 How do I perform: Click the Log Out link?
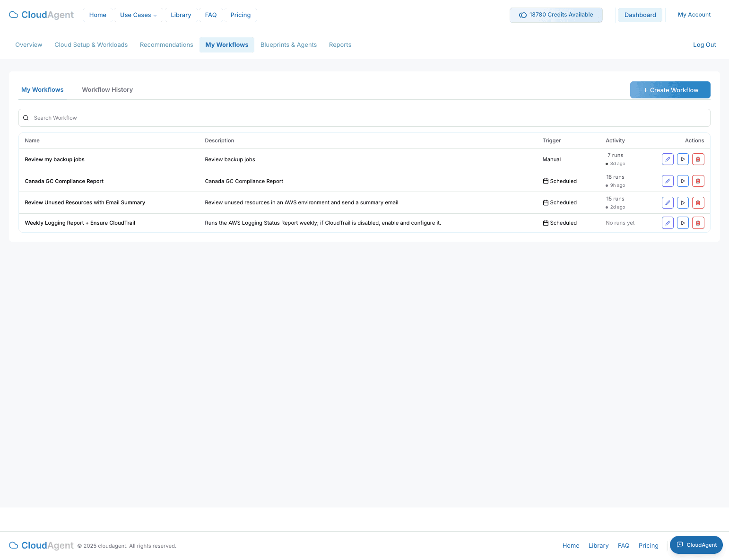click(x=704, y=44)
